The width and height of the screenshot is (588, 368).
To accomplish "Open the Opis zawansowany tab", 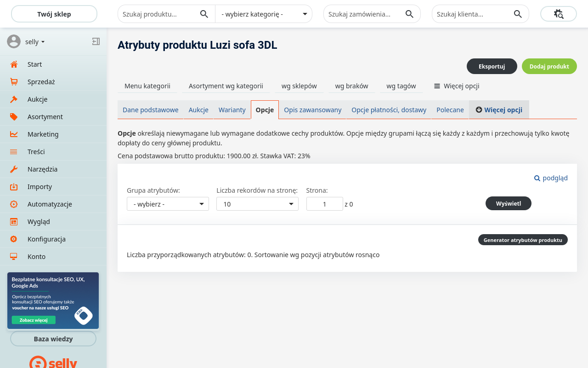I will [x=312, y=110].
